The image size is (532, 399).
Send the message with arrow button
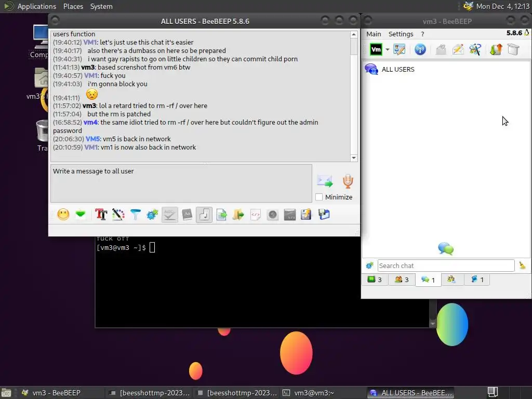point(325,181)
